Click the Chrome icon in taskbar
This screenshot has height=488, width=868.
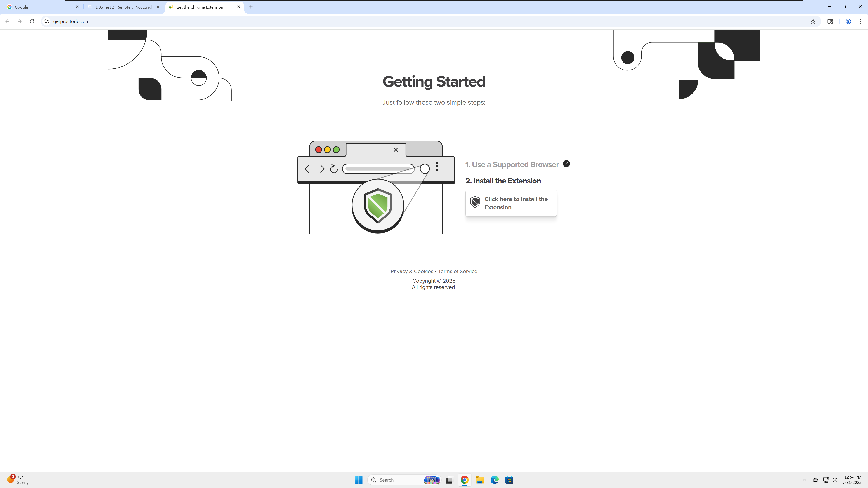pos(465,480)
